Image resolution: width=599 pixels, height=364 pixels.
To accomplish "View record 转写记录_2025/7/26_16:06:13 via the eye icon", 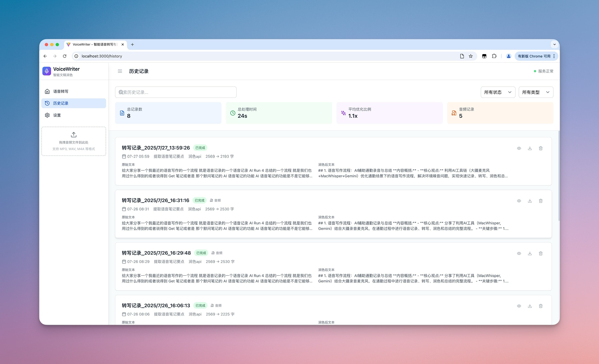I will coord(519,306).
